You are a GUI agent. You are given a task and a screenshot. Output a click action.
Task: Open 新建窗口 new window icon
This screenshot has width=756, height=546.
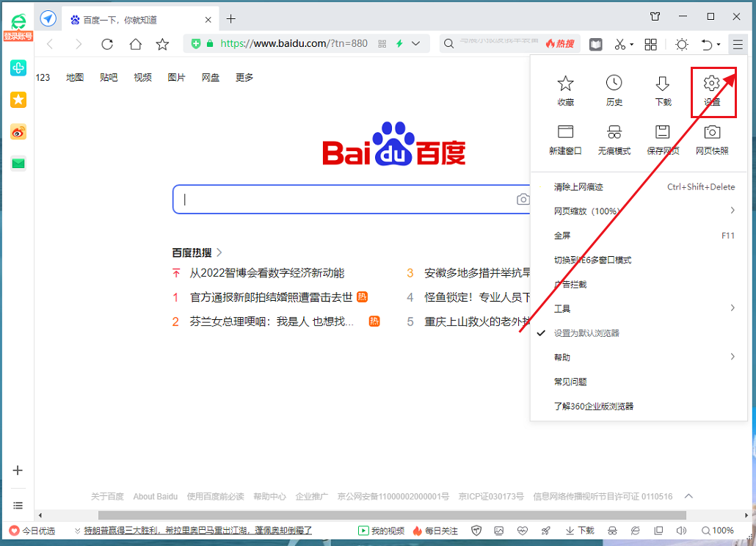[565, 139]
